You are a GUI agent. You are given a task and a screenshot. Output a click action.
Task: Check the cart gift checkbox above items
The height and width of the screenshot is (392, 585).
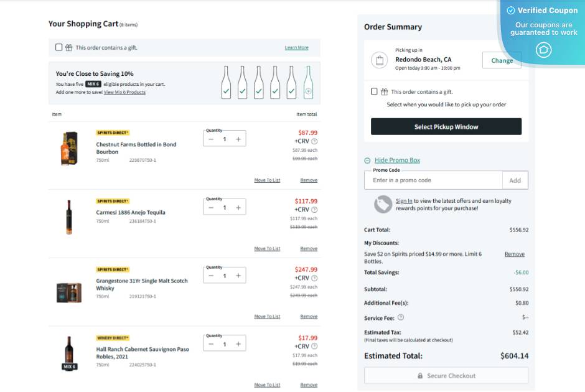point(59,47)
